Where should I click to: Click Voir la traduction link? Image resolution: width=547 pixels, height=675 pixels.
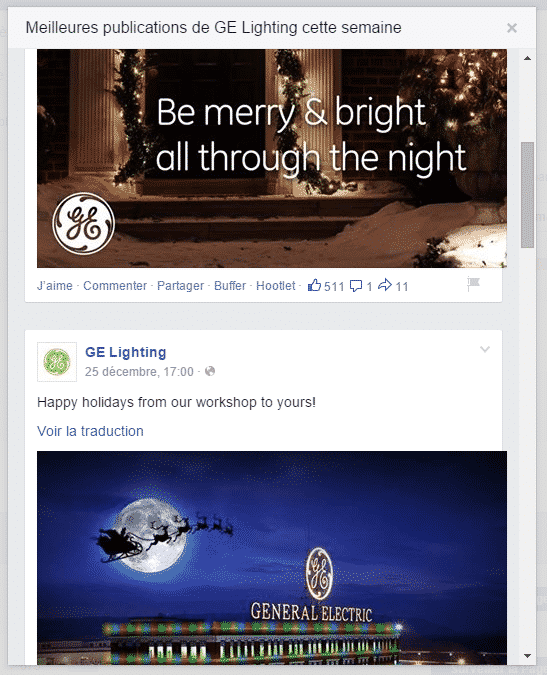[90, 431]
